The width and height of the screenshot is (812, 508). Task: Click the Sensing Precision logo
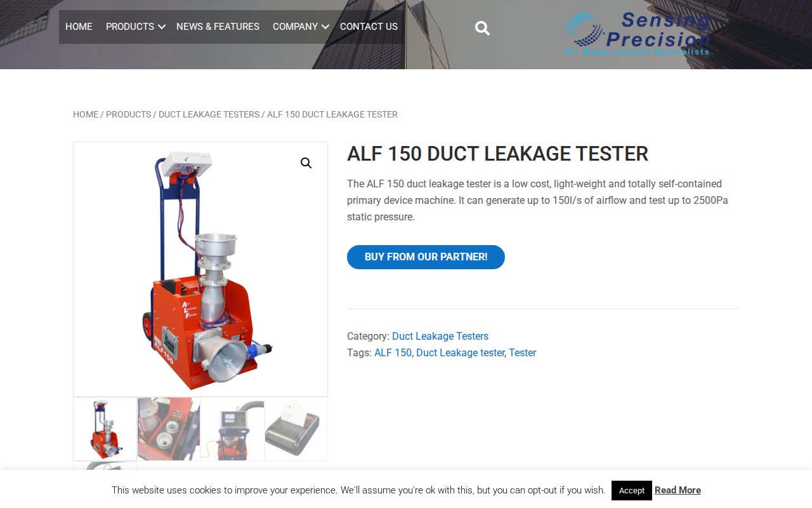636,34
